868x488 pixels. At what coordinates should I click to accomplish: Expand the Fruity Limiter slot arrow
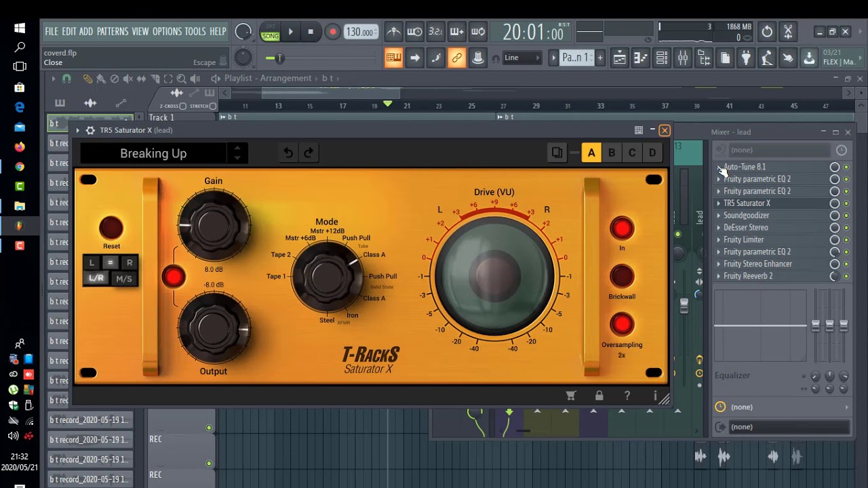[x=719, y=240]
